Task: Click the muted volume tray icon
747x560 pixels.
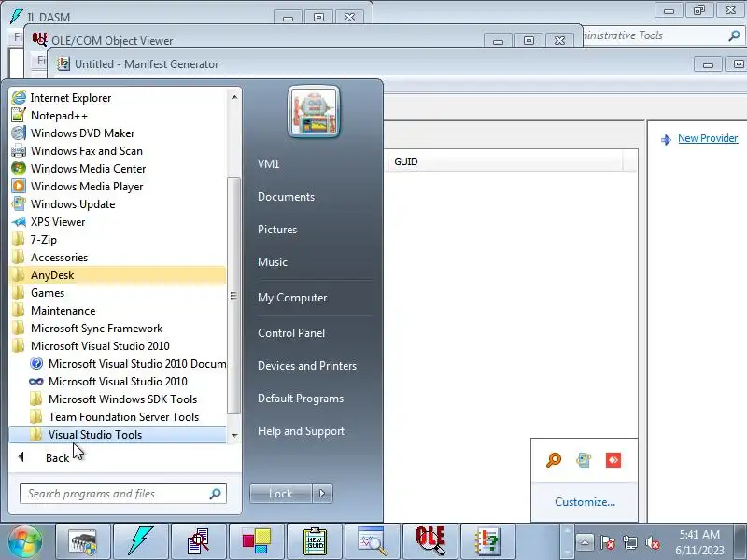Action: tap(652, 542)
